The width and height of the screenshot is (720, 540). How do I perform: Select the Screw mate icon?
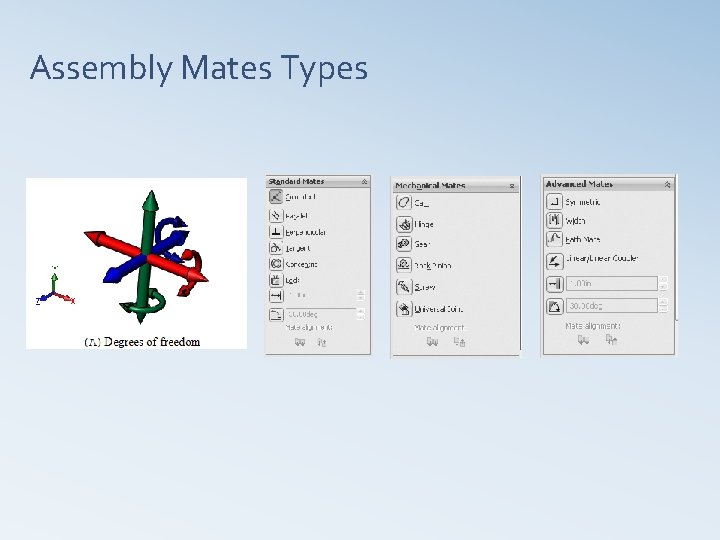tap(404, 287)
